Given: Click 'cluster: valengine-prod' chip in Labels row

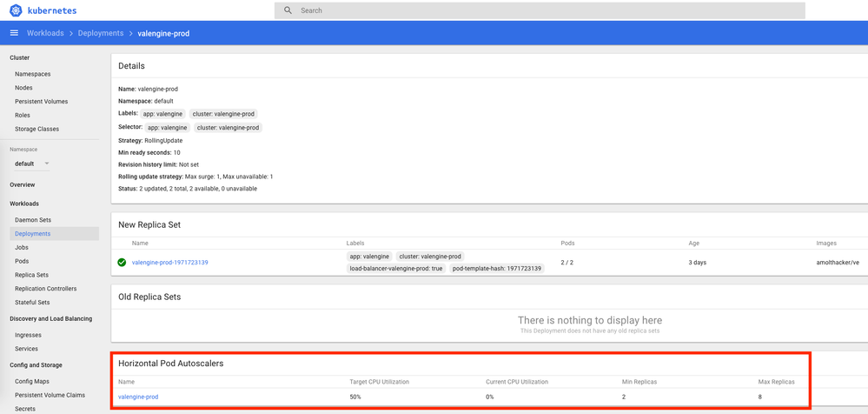Looking at the screenshot, I should 223,114.
